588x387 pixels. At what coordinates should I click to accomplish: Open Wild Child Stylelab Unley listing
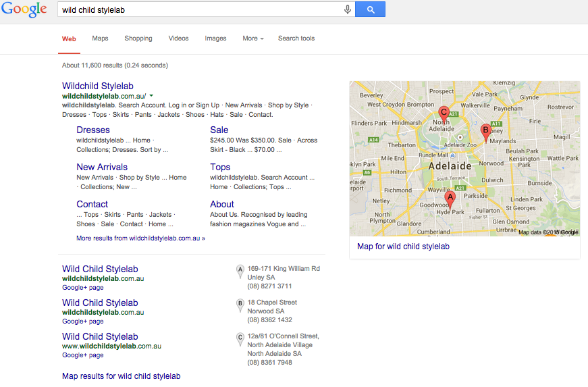pos(100,269)
